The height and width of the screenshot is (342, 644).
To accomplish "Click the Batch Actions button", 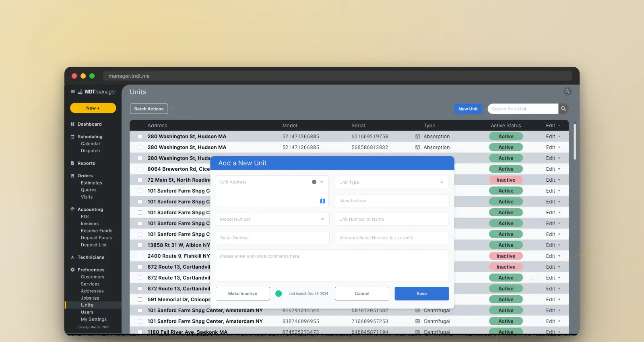I will pos(149,109).
